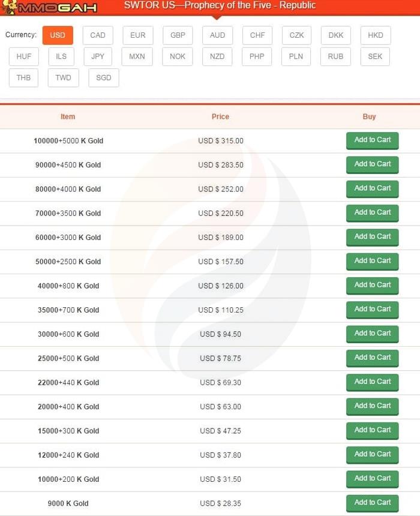This screenshot has height=516, width=420.
Task: Select USD currency option
Action: 58,35
